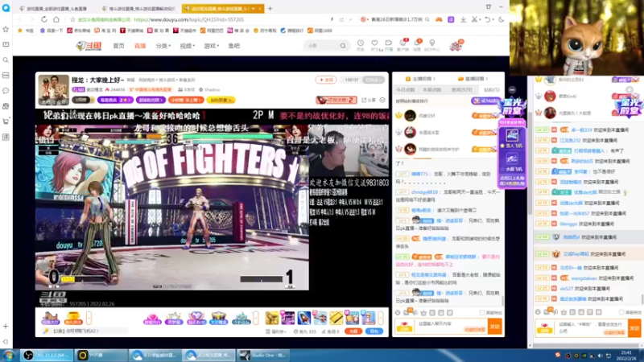This screenshot has height=362, width=644.
Task: Expand the last gift list arrow
Action: 381,318
